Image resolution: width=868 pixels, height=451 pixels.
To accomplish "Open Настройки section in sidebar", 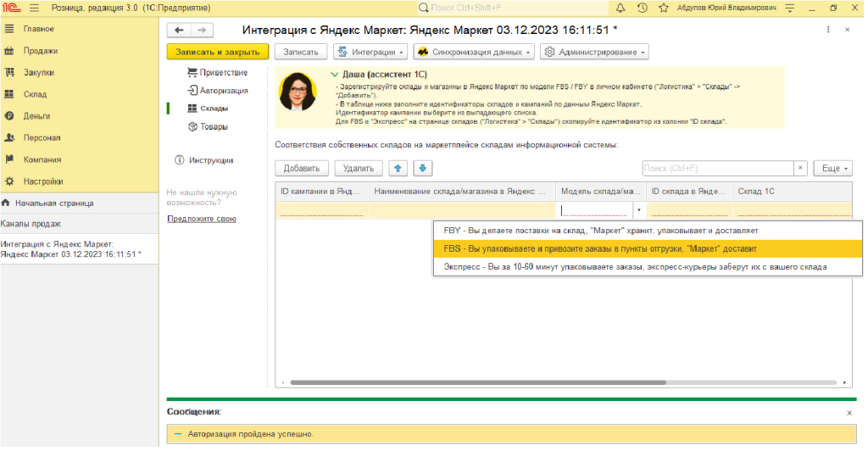I will pyautogui.click(x=43, y=181).
